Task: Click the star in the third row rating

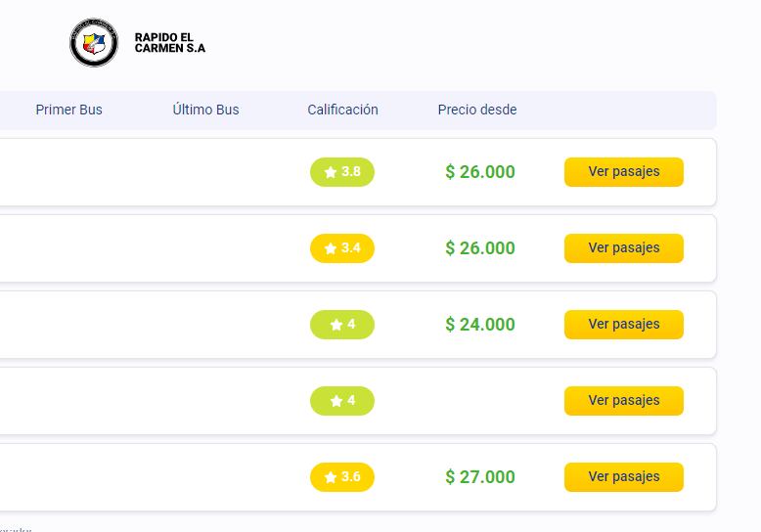Action: coord(336,325)
